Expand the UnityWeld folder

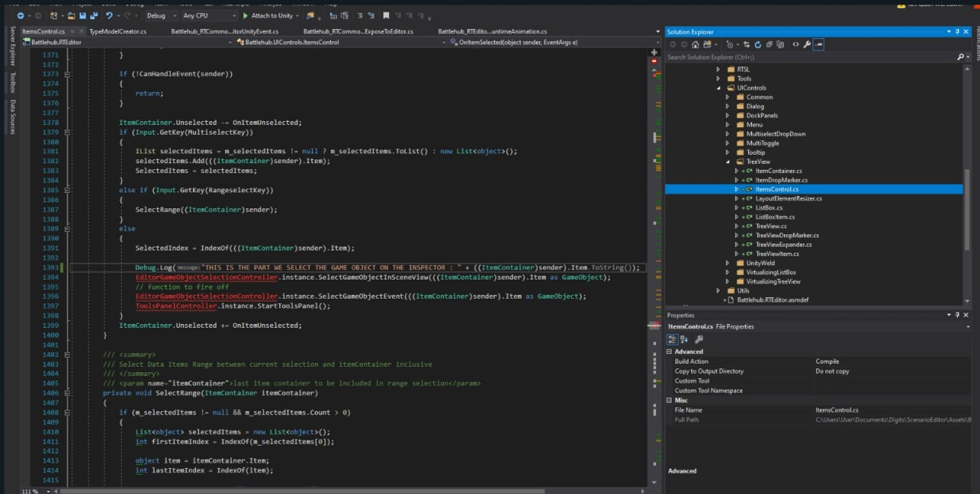point(728,263)
